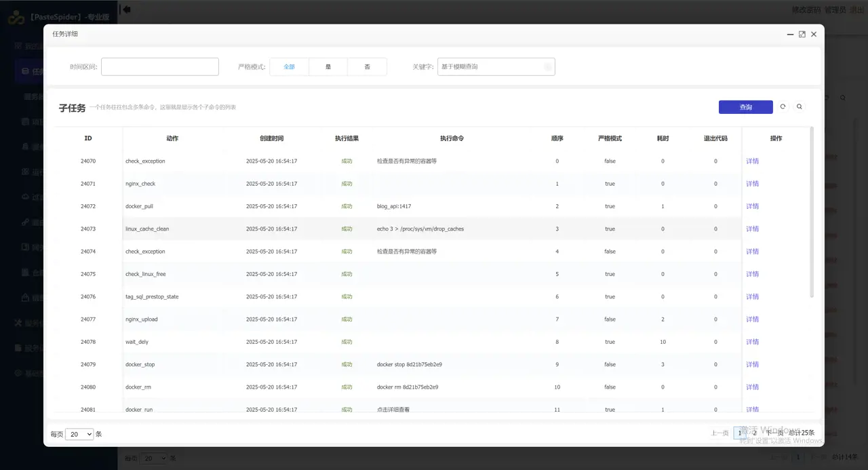Open 详情 for check_linux_free row
The height and width of the screenshot is (470, 868).
753,274
